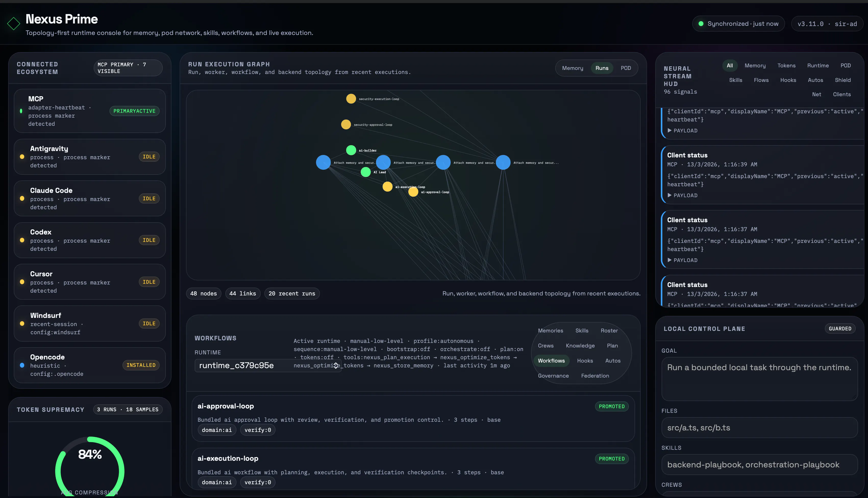
Task: Click the 44 links chip
Action: coord(243,293)
